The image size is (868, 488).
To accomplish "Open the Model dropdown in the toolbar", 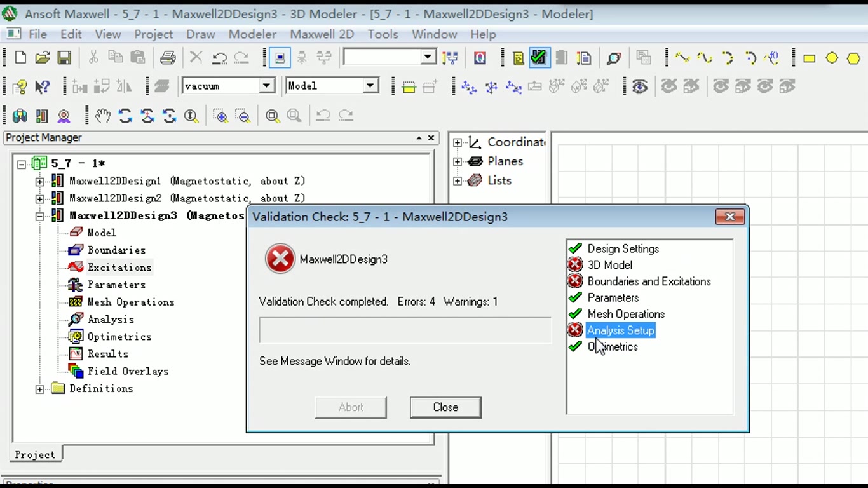I will 370,86.
